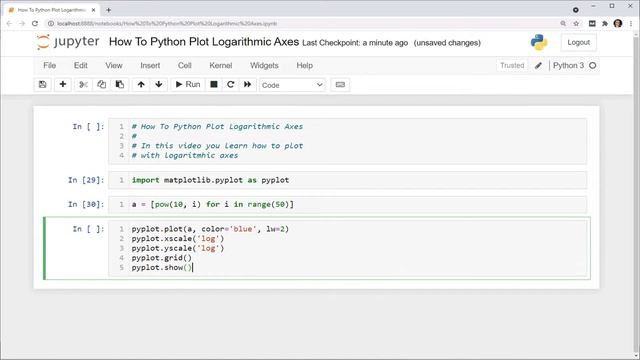Open the Kernel menu
Viewport: 640px width, 360px height.
pos(220,65)
